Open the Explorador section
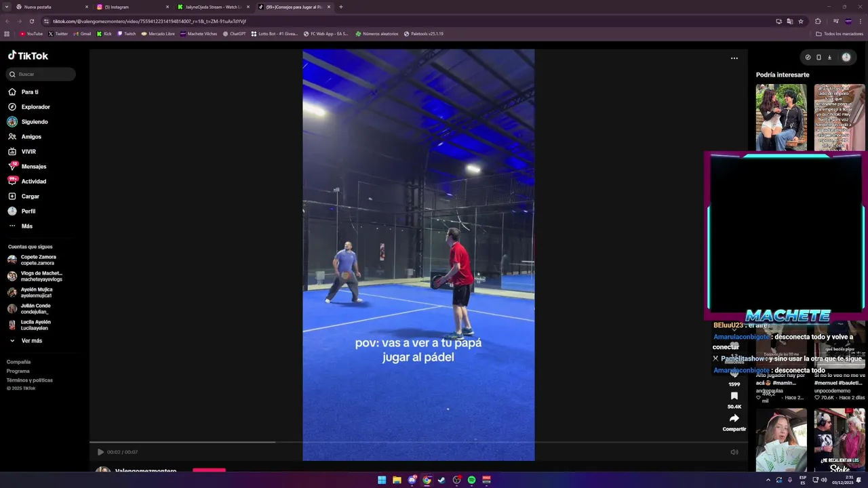 coord(28,106)
